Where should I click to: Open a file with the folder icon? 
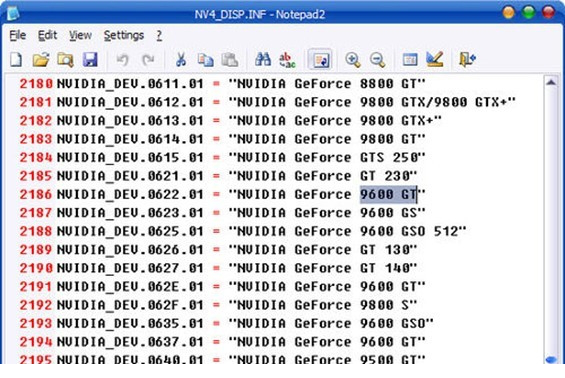(x=41, y=59)
